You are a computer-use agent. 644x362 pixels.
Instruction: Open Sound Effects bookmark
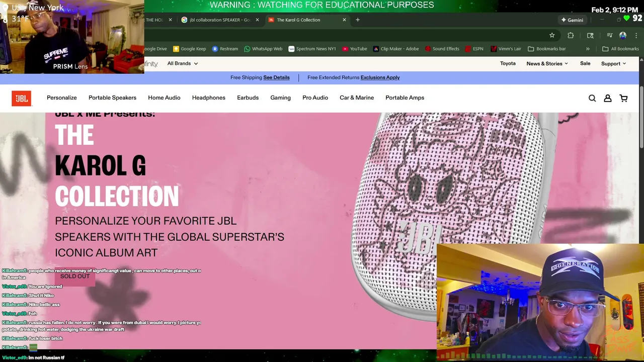(x=442, y=49)
